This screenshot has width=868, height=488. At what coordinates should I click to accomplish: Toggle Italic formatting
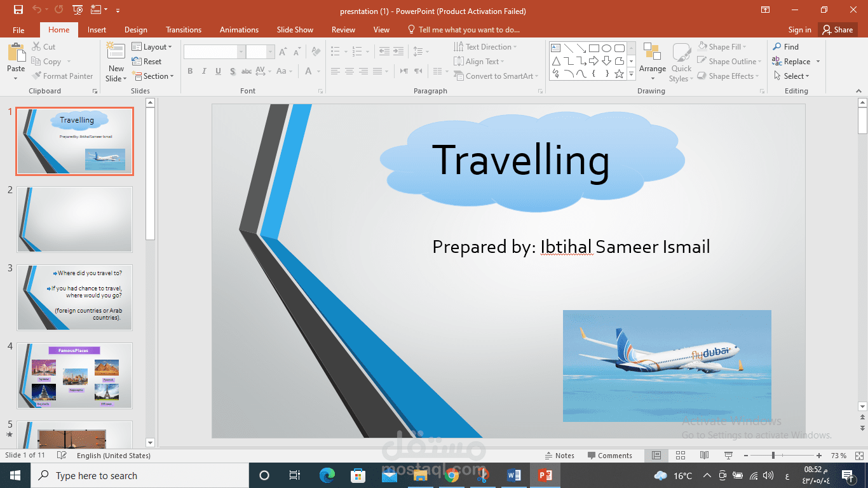tap(204, 71)
